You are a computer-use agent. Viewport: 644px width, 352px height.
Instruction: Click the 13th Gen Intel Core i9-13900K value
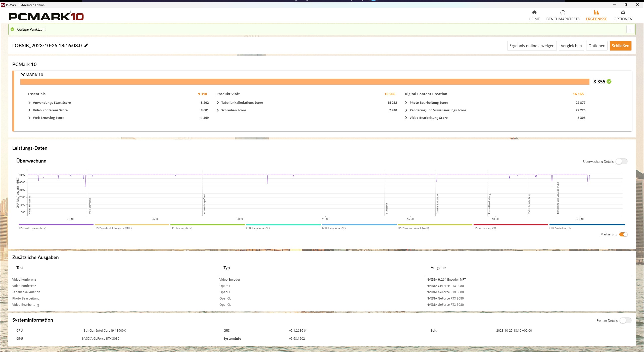104,330
